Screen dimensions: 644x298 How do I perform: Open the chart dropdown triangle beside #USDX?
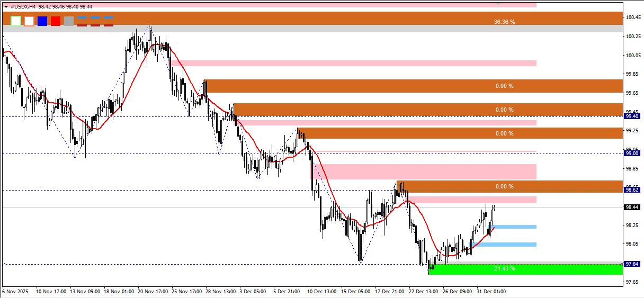[5, 6]
